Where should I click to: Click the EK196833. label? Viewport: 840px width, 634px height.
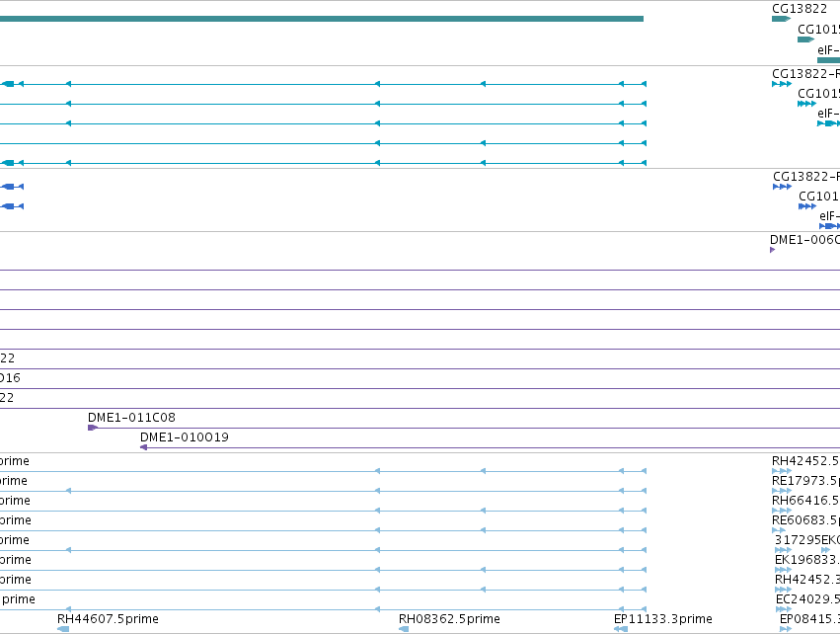[807, 560]
